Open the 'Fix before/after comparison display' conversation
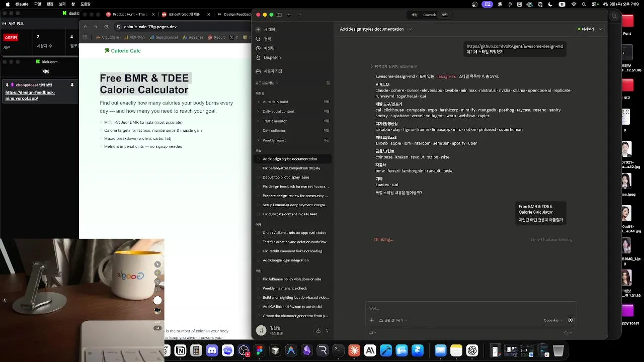The width and height of the screenshot is (644, 362). point(293,168)
